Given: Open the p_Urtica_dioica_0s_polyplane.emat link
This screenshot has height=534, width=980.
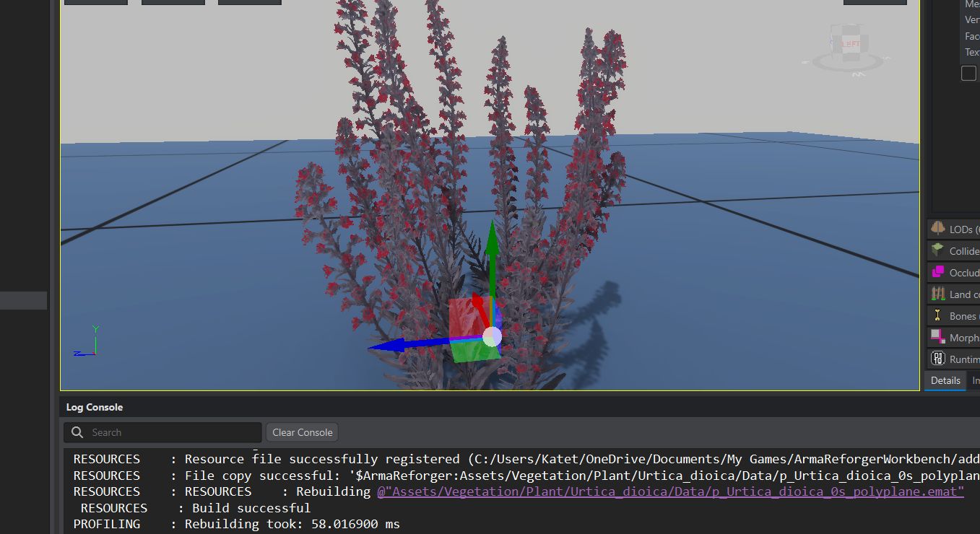Looking at the screenshot, I should pos(668,491).
